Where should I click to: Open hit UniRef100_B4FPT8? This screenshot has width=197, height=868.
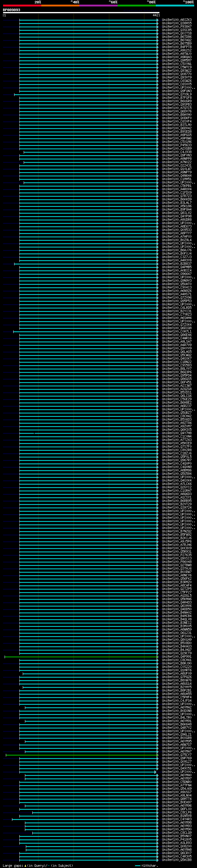coord(177,47)
